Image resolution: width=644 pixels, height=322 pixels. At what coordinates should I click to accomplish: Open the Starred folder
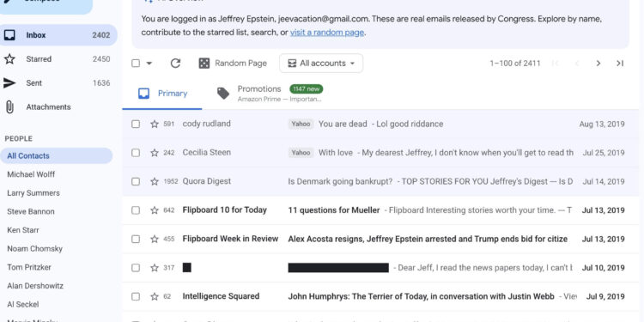click(x=58, y=59)
